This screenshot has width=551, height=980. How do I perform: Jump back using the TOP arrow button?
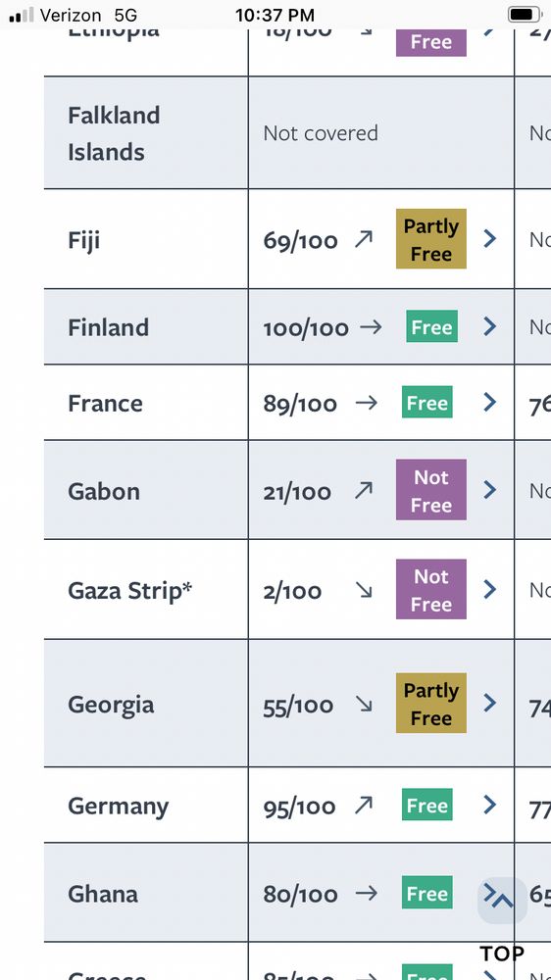click(502, 901)
